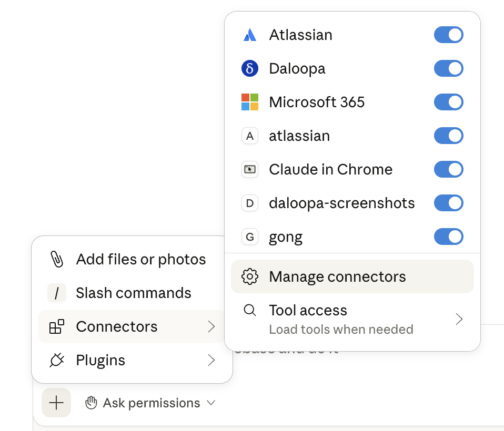Open the Ask permissions dropdown
The width and height of the screenshot is (504, 431).
tap(150, 403)
